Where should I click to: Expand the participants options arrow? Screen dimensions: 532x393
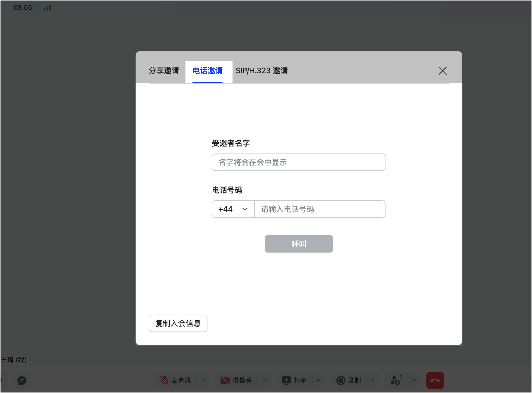tap(414, 380)
